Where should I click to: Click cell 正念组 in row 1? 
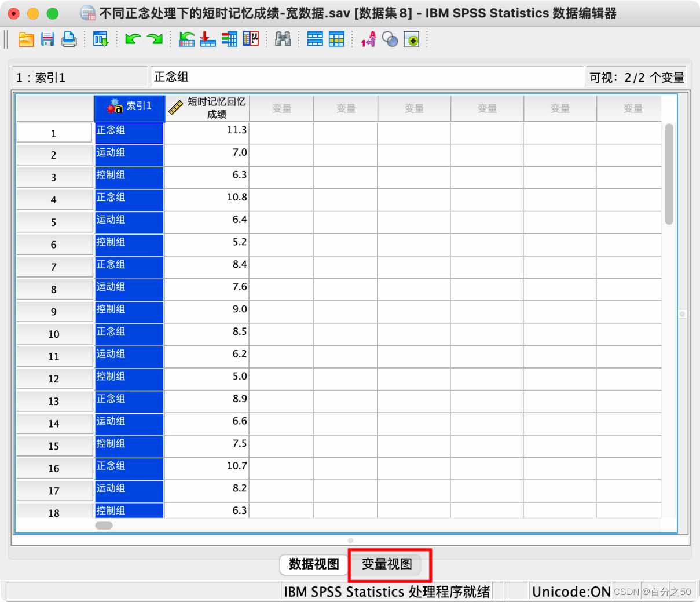point(129,133)
